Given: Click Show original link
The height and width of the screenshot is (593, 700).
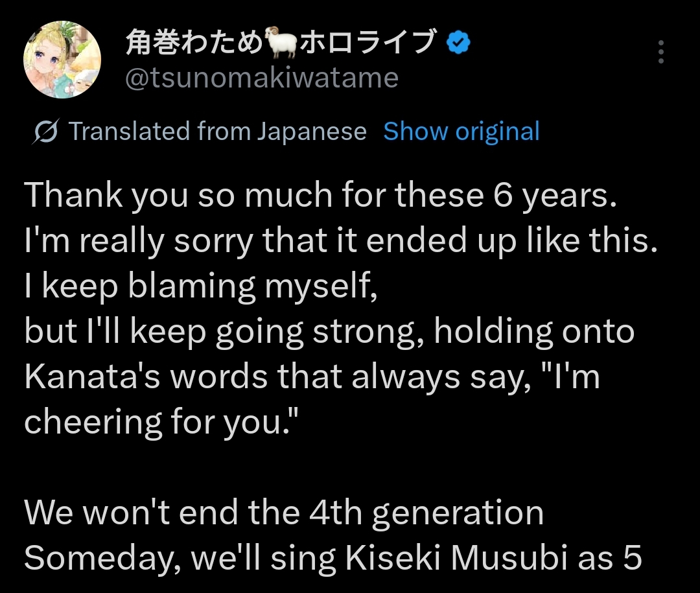Looking at the screenshot, I should point(461,132).
